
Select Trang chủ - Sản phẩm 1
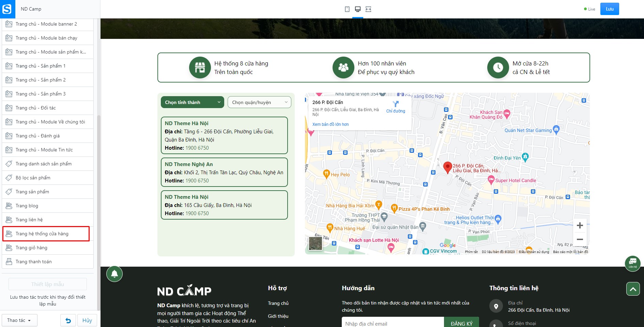48,66
